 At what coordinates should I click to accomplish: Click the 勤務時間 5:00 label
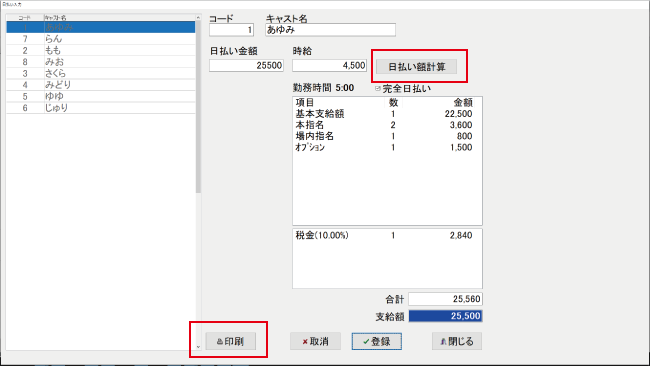click(x=323, y=88)
